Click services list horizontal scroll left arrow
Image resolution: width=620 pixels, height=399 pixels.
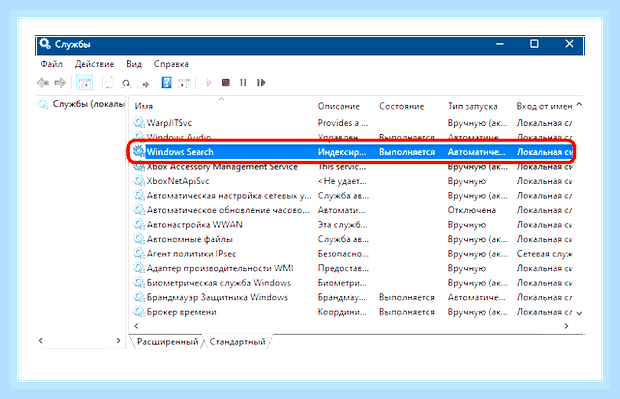pyautogui.click(x=136, y=326)
